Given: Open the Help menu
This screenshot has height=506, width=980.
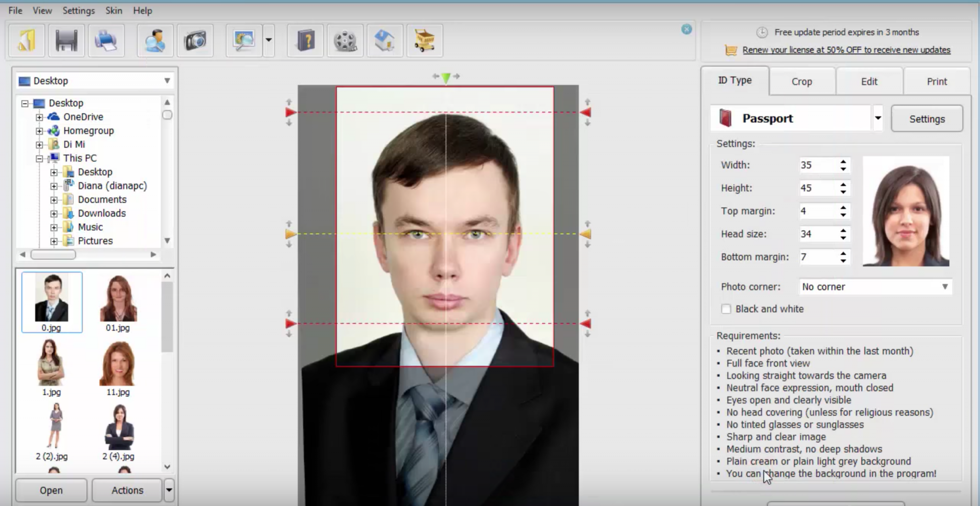Looking at the screenshot, I should 142,10.
